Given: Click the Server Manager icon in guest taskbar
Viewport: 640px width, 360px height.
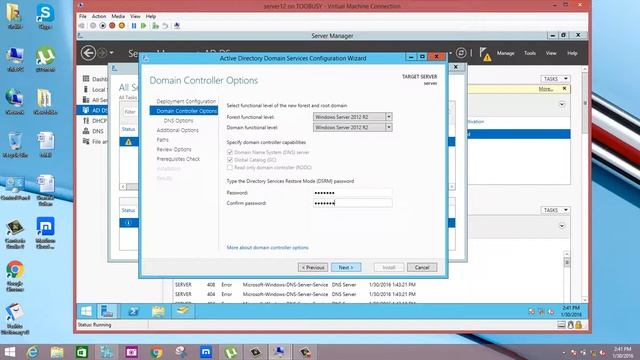Looking at the screenshot, I should pyautogui.click(x=107, y=311).
